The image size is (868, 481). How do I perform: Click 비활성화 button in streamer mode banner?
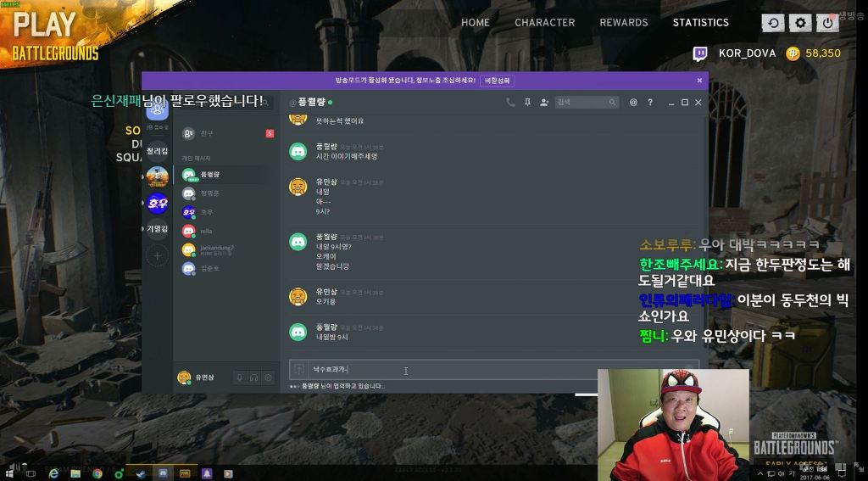point(497,81)
